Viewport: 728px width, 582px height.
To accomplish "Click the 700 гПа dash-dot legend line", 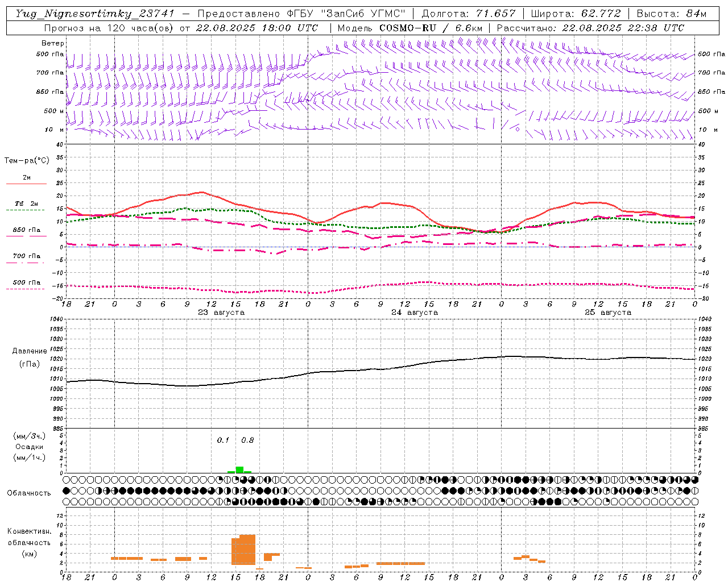I will (x=25, y=263).
